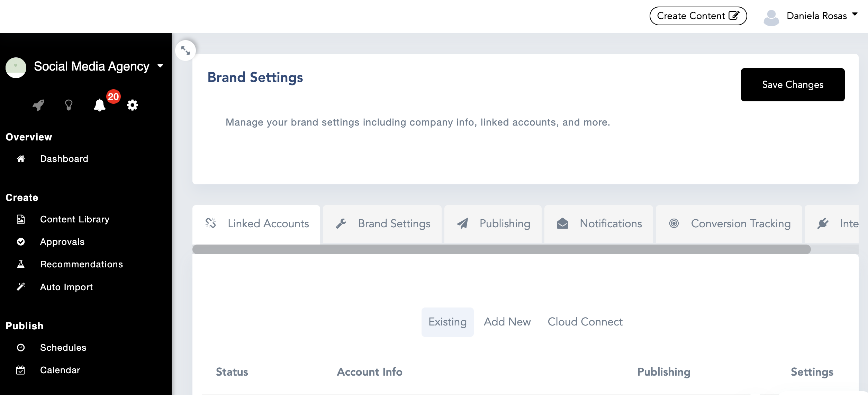The height and width of the screenshot is (395, 868).
Task: Click the expand/collapse sidebar arrows icon
Action: click(x=186, y=50)
